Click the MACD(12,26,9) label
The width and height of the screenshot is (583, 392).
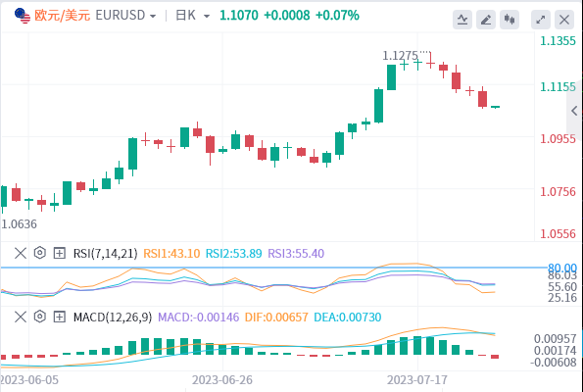[x=113, y=317]
